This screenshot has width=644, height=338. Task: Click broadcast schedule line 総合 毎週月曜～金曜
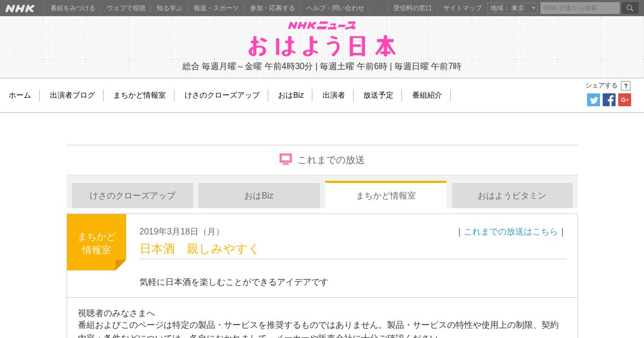[322, 67]
